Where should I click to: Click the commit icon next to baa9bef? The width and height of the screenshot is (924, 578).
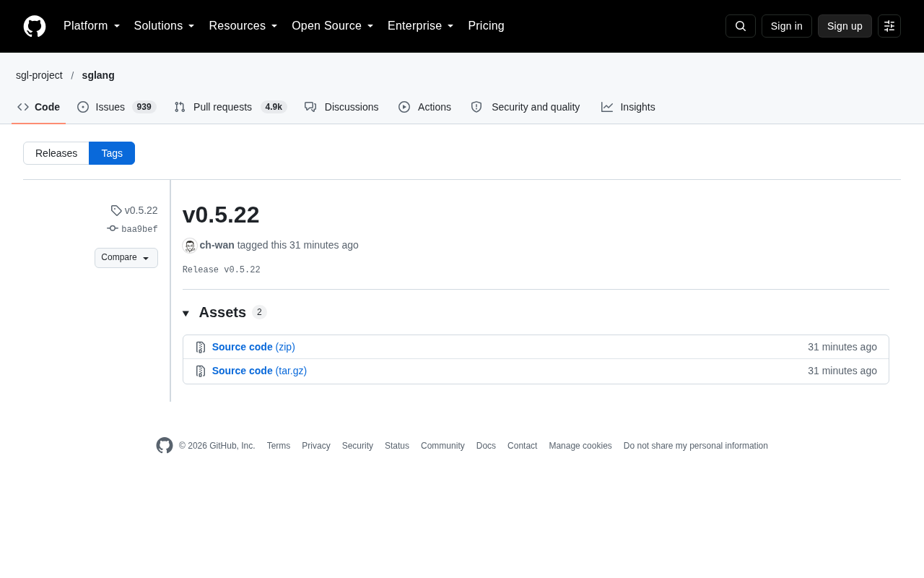(113, 228)
